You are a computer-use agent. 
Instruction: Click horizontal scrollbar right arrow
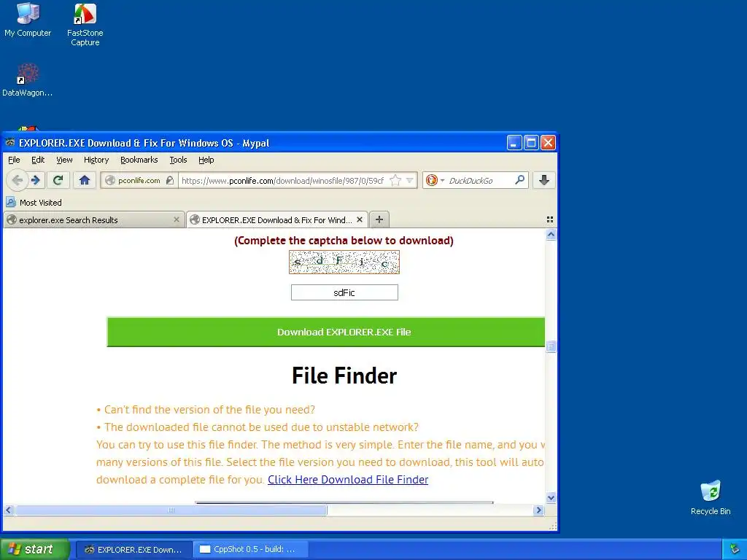(x=539, y=510)
